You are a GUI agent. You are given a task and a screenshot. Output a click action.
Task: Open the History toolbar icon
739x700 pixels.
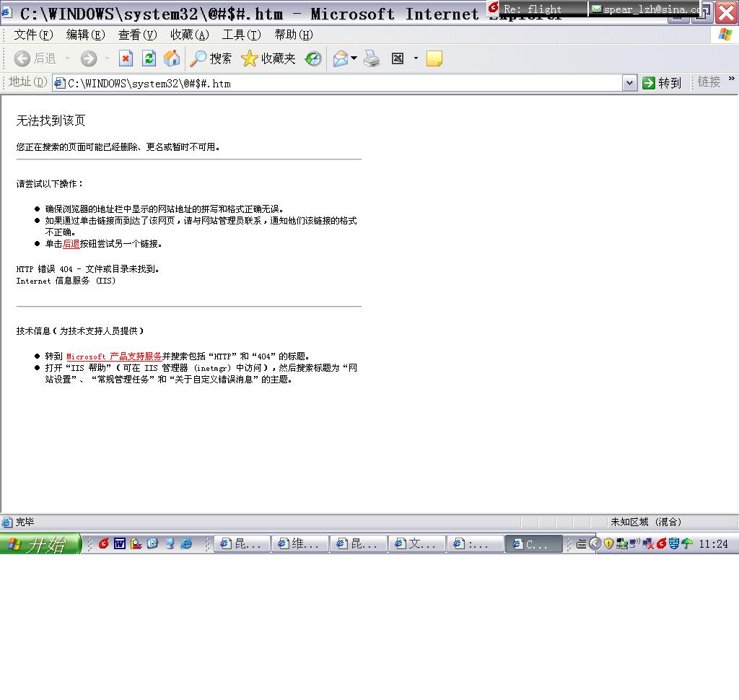pos(313,58)
